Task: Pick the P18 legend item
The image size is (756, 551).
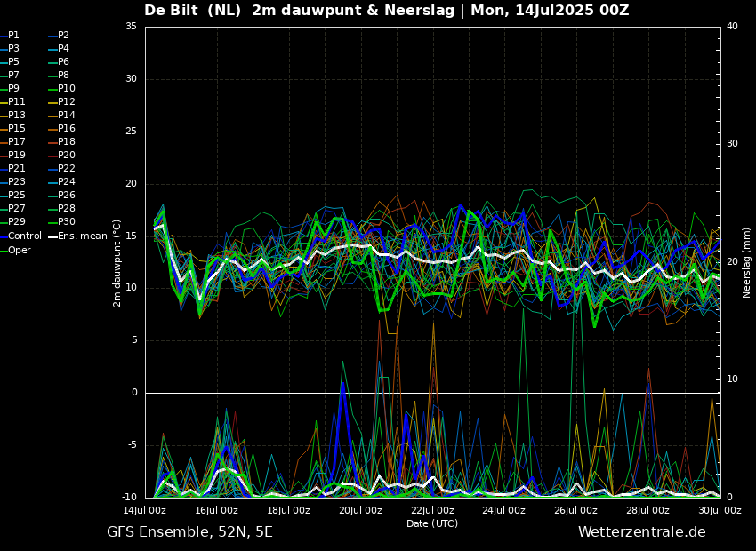Action: point(62,141)
